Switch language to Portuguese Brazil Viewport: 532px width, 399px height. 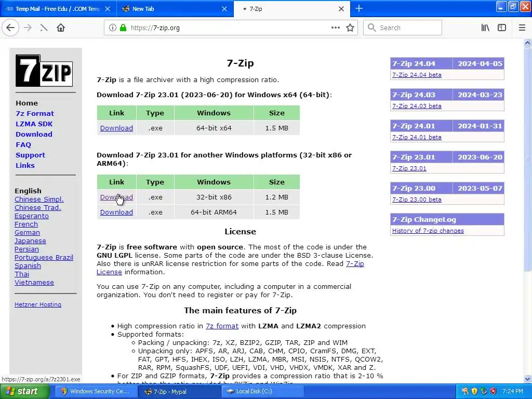click(x=44, y=258)
